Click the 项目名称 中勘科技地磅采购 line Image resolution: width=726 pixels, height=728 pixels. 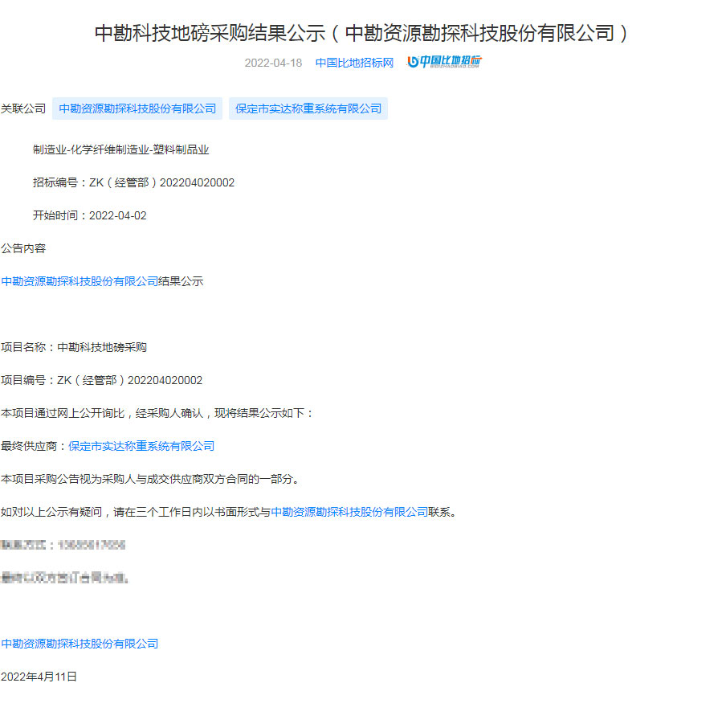(x=74, y=347)
